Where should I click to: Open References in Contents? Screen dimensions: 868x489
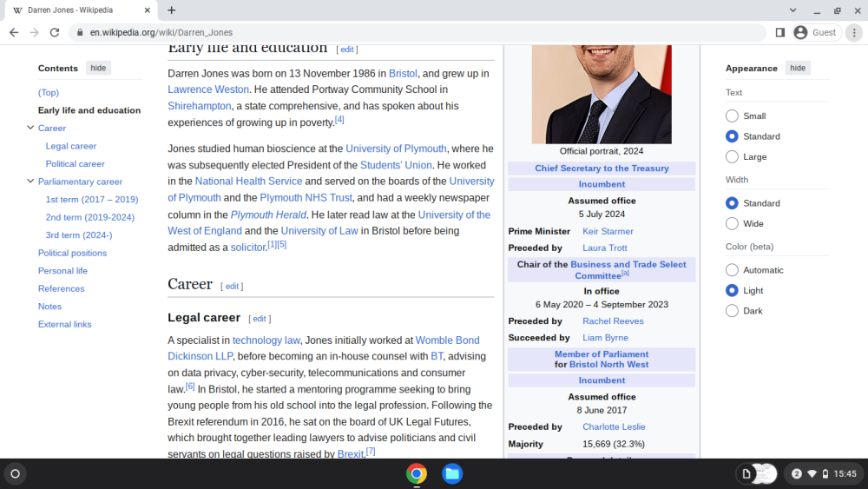(61, 288)
